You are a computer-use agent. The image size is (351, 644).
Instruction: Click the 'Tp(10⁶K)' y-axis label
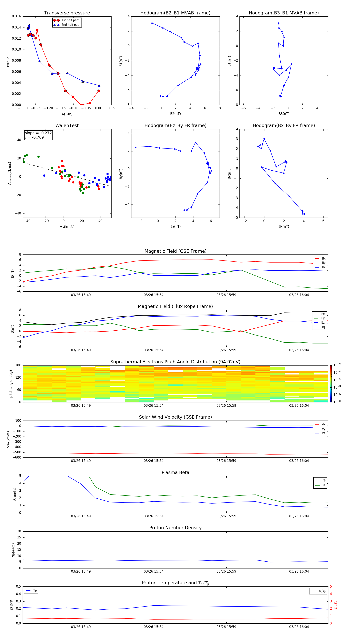click(12, 605)
